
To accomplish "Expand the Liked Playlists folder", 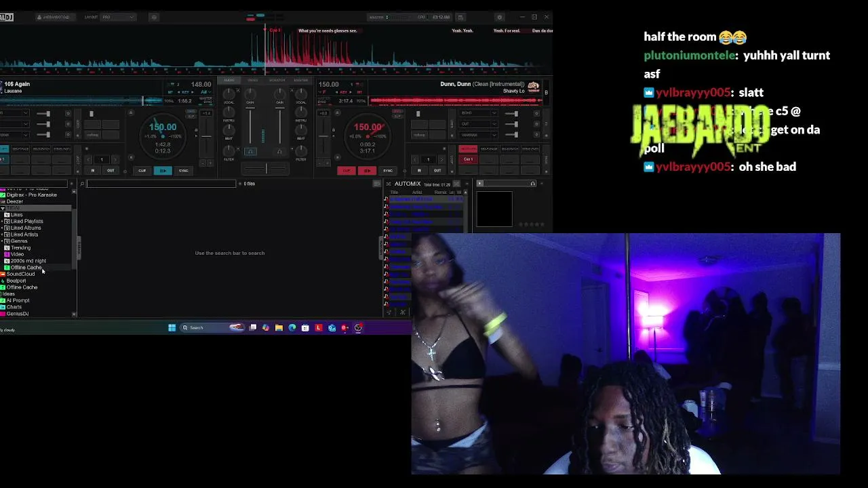I will pos(3,221).
